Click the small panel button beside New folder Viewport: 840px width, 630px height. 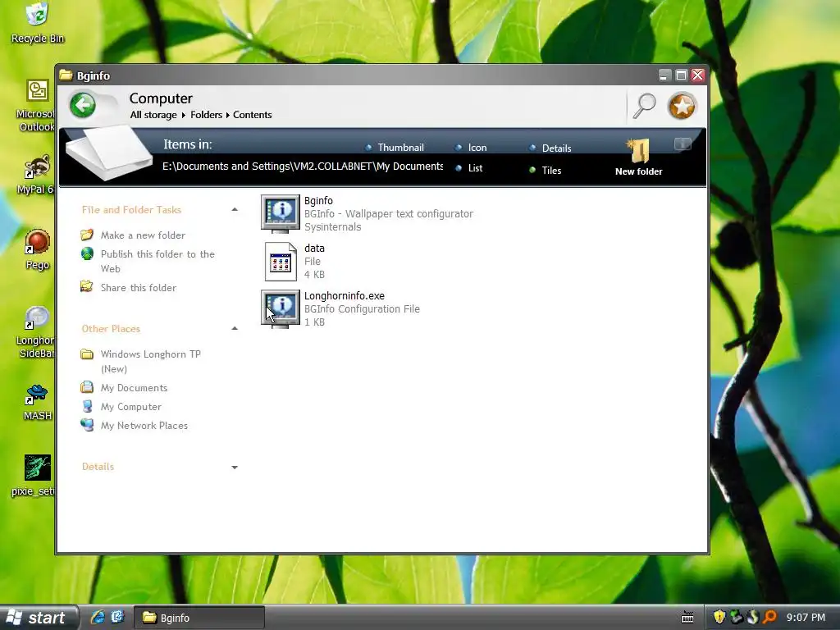pyautogui.click(x=682, y=144)
